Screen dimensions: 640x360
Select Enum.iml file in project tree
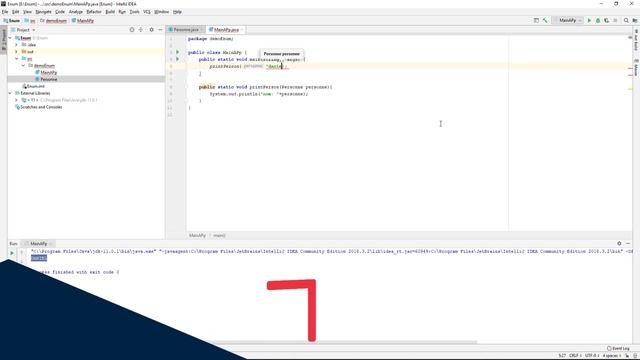click(34, 86)
